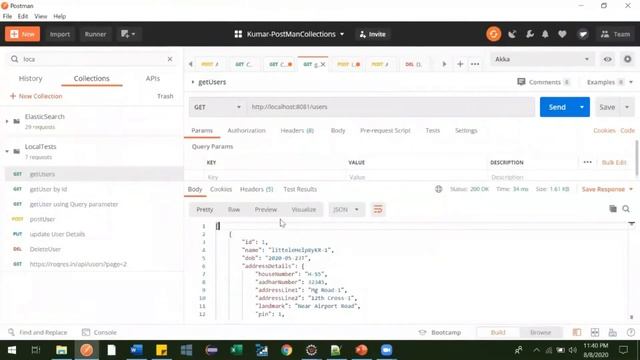This screenshot has width=640, height=360.
Task: Open the Pre-request Script tab
Action: (385, 131)
